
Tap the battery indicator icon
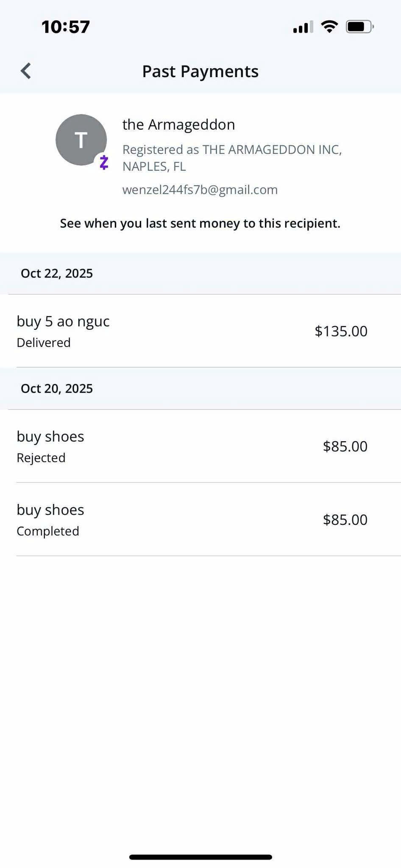[x=360, y=27]
